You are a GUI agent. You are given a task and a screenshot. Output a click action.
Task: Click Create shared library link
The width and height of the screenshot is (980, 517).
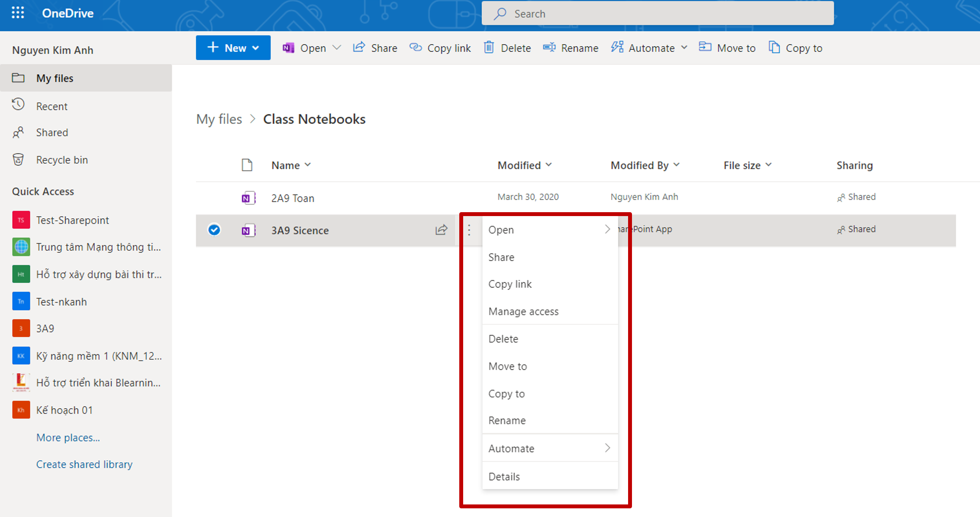[84, 464]
